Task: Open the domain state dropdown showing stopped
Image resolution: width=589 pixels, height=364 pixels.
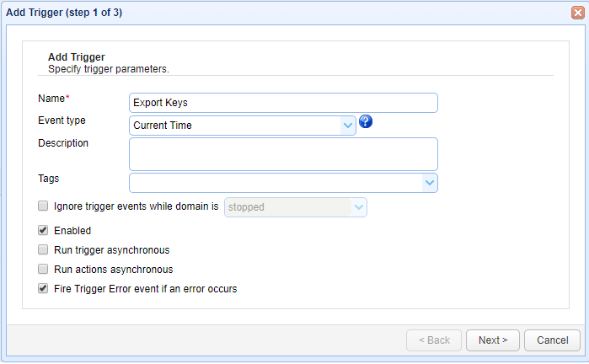Action: click(x=359, y=206)
